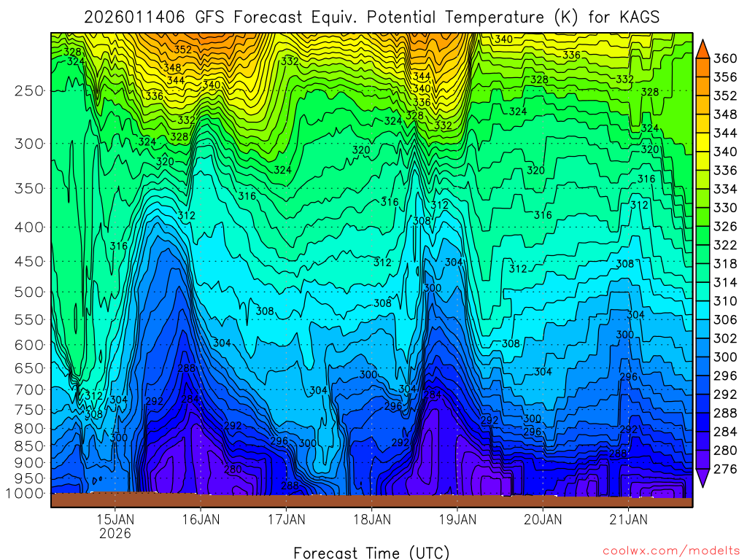Viewport: 747px width, 560px height.
Task: Select legend color band between 306 and 310
Action: point(703,311)
